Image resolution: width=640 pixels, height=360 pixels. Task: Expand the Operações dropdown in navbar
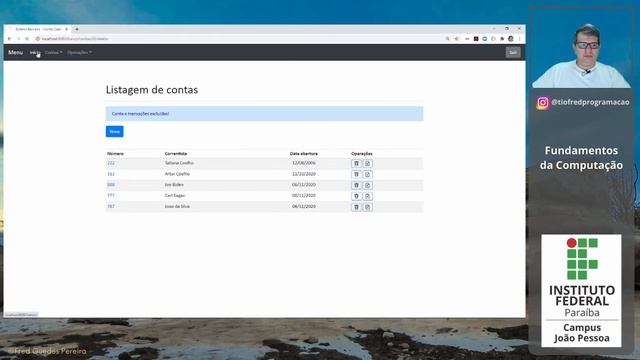[x=79, y=53]
